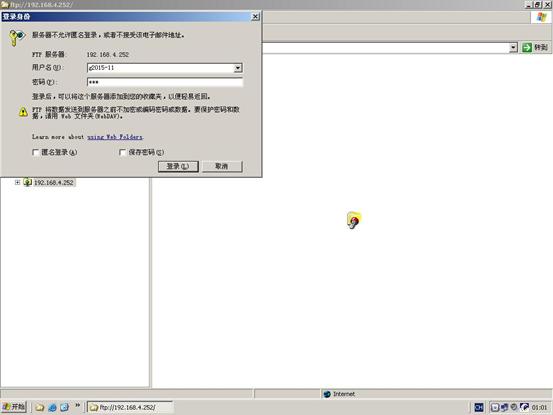
Task: Click the FTP server icon in folder tree
Action: [x=28, y=182]
